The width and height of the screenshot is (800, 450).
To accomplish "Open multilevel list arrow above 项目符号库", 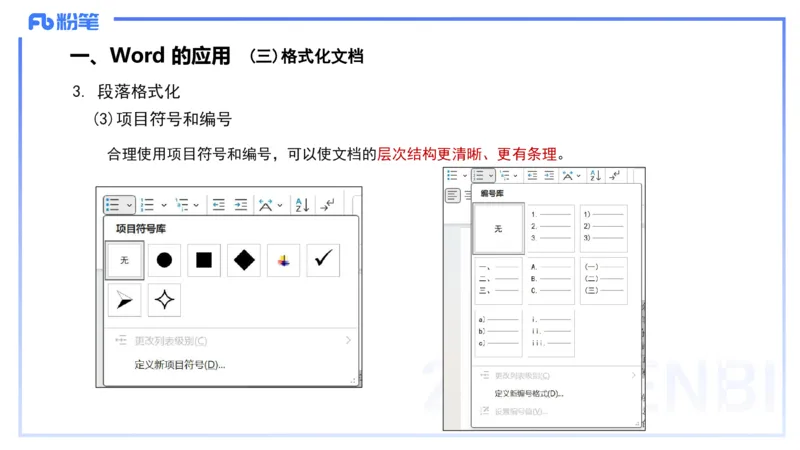I will point(196,205).
